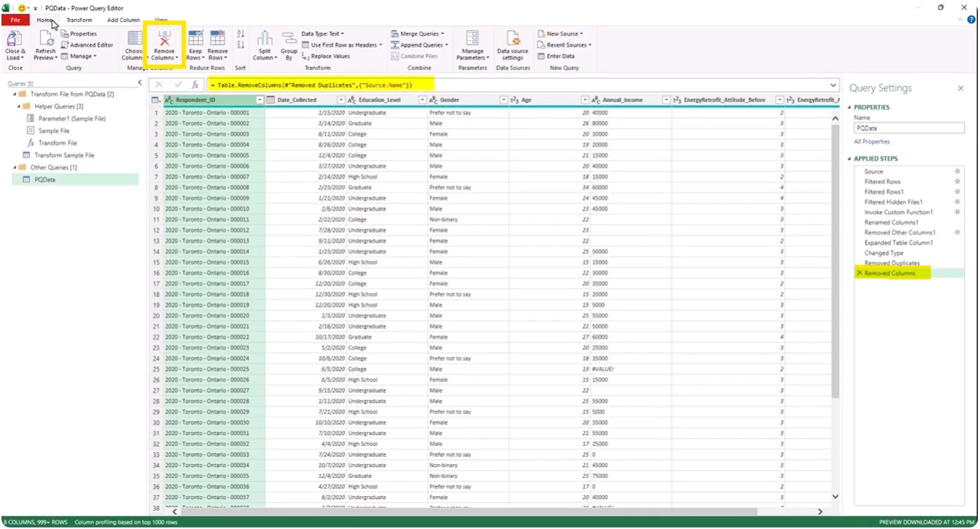
Task: Open the File tab
Action: [x=15, y=20]
